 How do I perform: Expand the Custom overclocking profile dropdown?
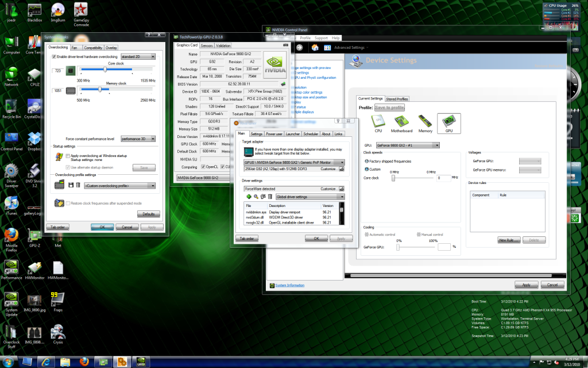(x=119, y=186)
